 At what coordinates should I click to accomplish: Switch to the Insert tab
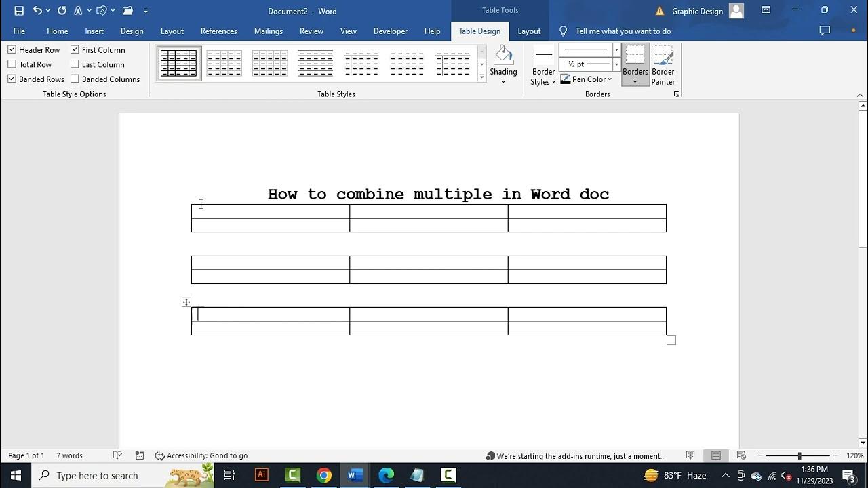(94, 30)
